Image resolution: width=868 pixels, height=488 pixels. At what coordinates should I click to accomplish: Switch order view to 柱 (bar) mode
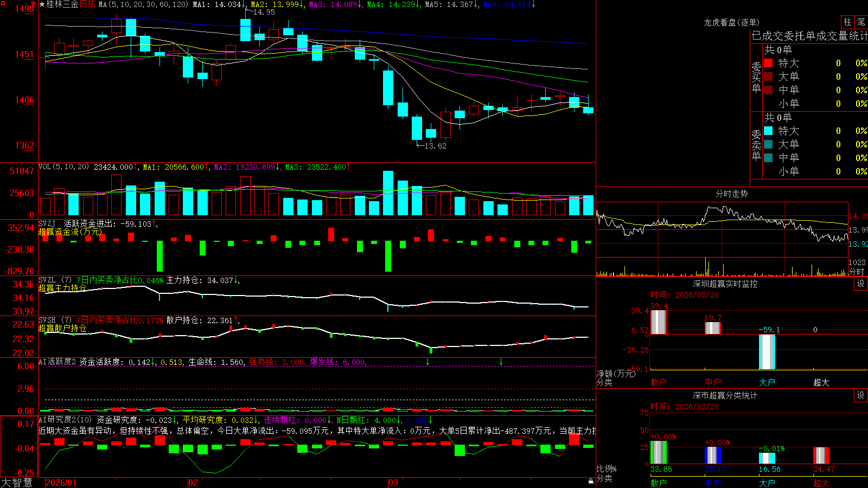847,22
